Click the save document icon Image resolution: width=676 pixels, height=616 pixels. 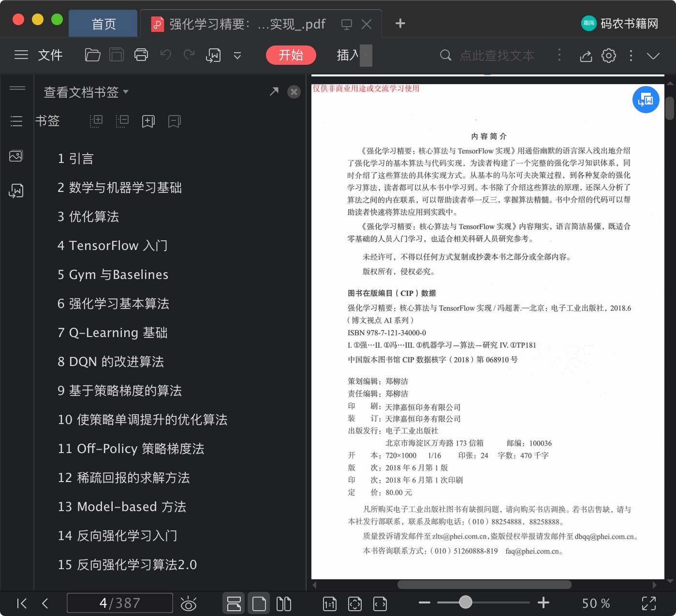(x=117, y=55)
